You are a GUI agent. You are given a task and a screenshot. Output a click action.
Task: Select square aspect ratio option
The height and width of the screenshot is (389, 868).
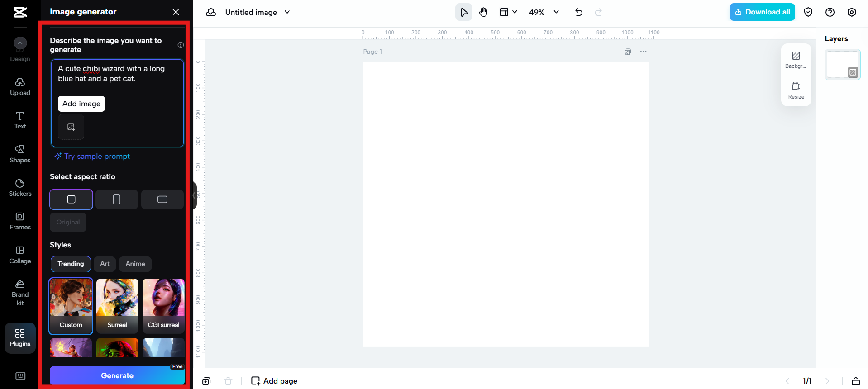coord(71,199)
